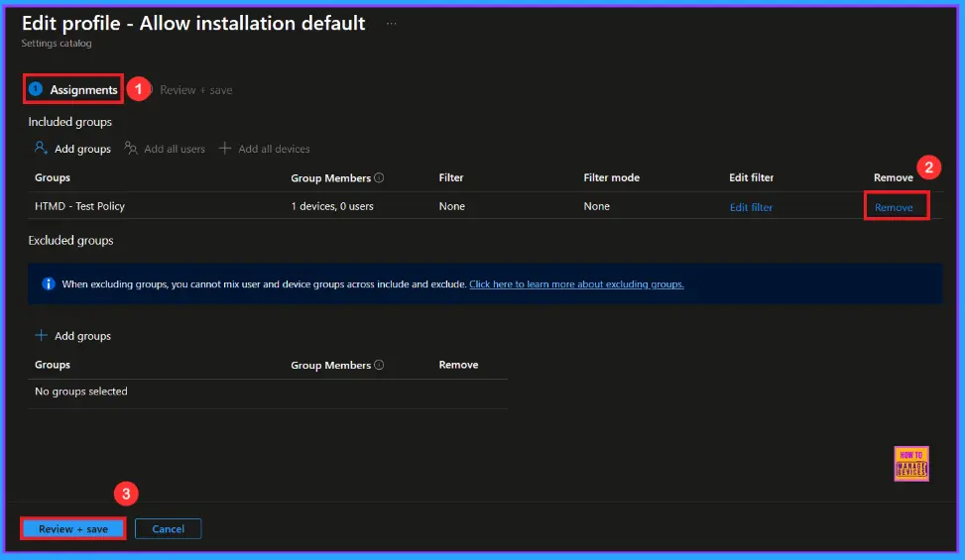The width and height of the screenshot is (965, 560).
Task: Select the HTMD - Test Policy group row
Action: pos(486,206)
